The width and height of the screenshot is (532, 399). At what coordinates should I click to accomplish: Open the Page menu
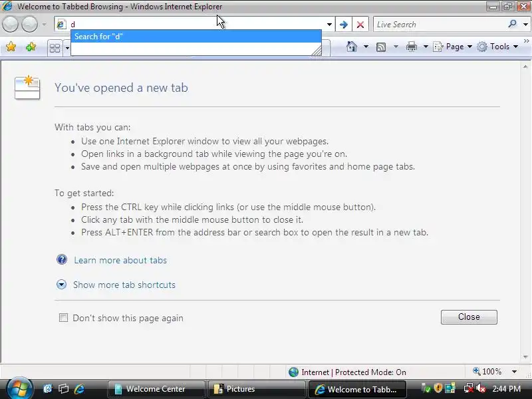pyautogui.click(x=453, y=47)
